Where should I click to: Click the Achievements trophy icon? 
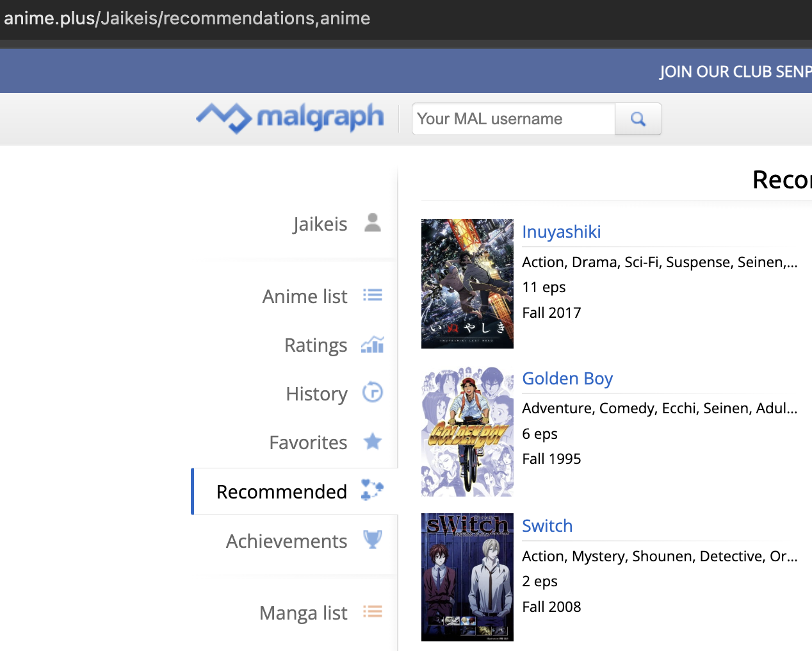coord(372,540)
